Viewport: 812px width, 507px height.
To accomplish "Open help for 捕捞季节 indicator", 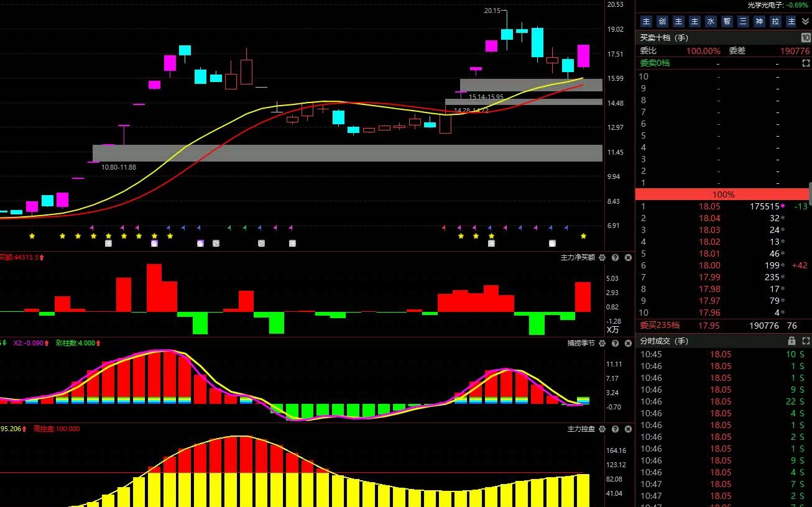I will pyautogui.click(x=615, y=343).
